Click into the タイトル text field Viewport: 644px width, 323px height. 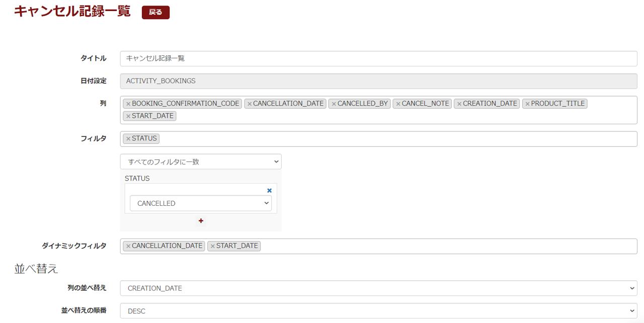tap(378, 58)
